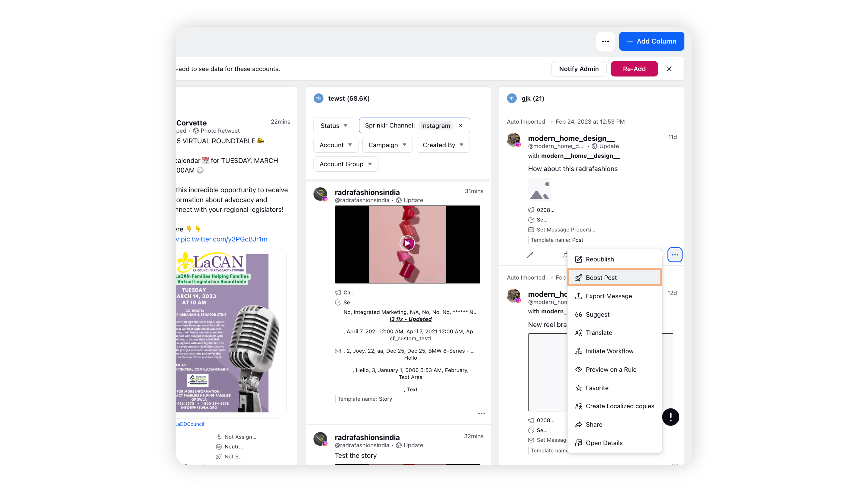This screenshot has width=868, height=492.
Task: Click the Not Assign... assignment icon
Action: (219, 437)
